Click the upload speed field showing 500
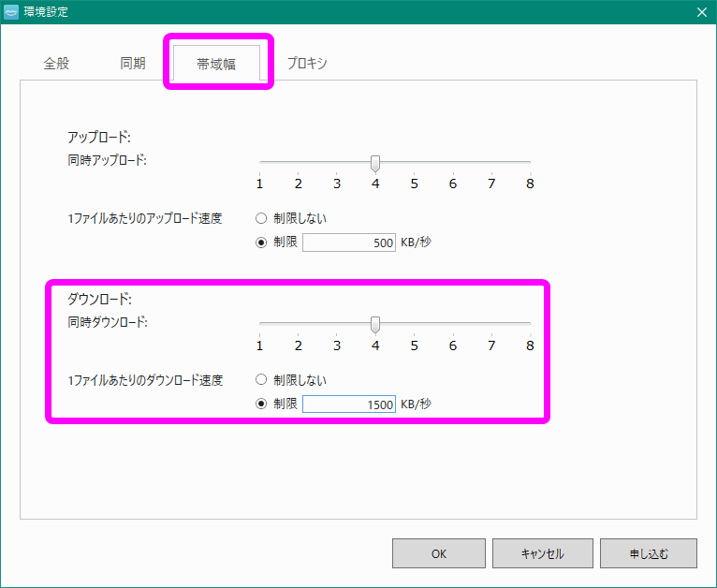Viewport: 717px width, 588px height. coord(349,243)
